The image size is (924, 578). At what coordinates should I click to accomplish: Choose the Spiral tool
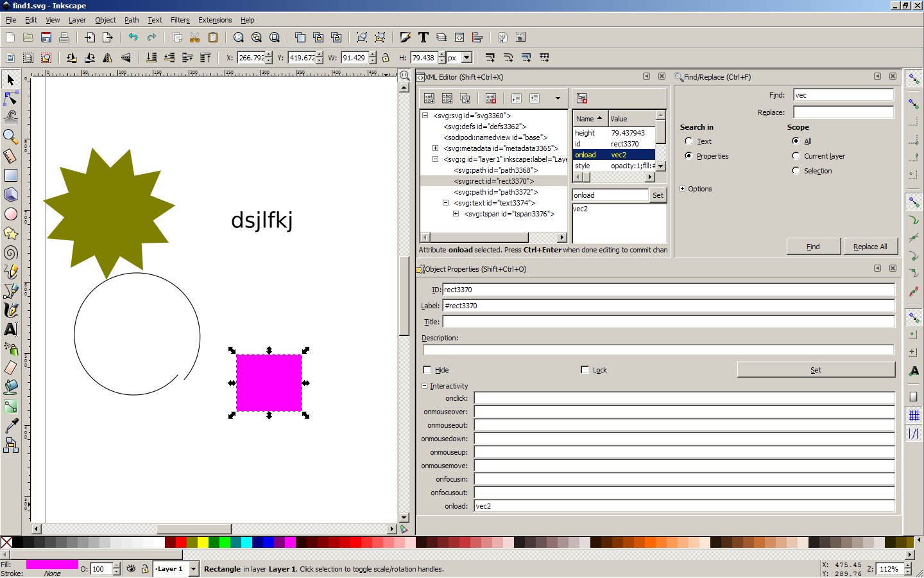pos(10,252)
